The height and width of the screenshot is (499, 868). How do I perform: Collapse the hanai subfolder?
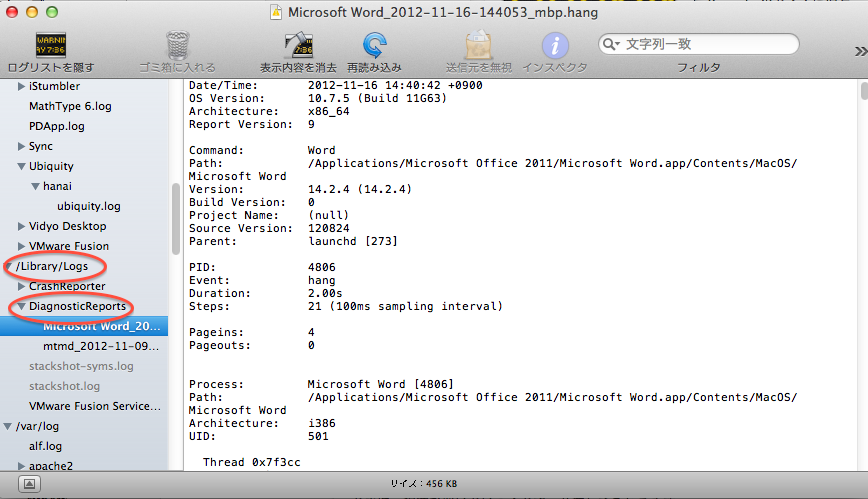[35, 187]
